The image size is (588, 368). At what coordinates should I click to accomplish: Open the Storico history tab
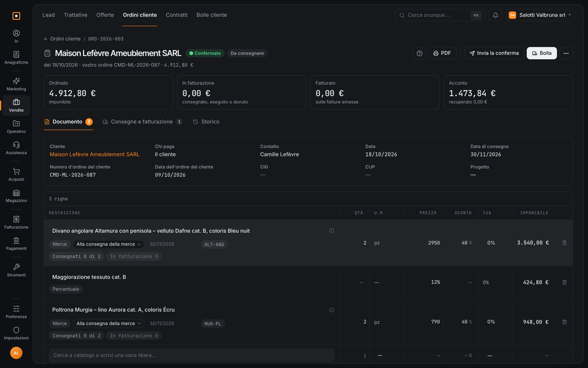tap(206, 122)
